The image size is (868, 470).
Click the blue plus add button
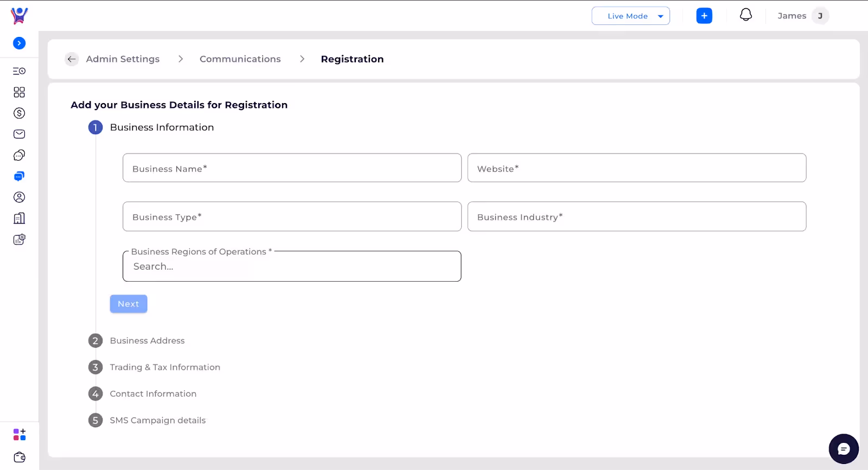[704, 16]
